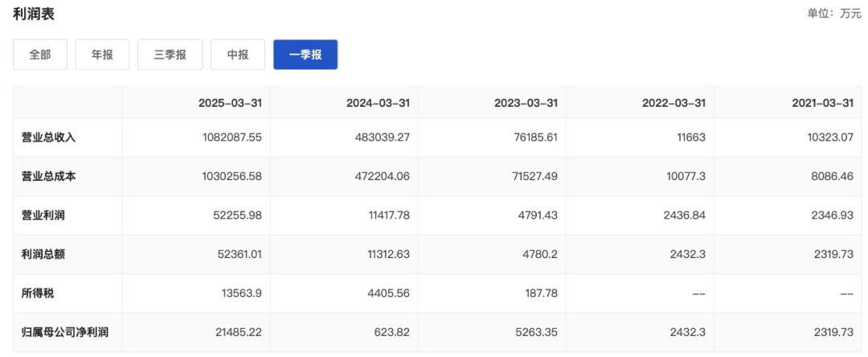Click the 单位：万元 unit label
Screen dimensions: 868x357
834,14
